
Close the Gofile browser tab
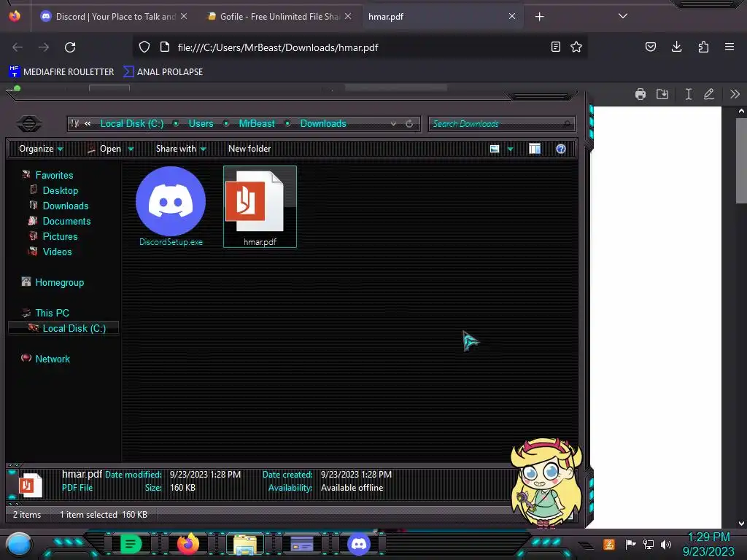click(x=348, y=16)
